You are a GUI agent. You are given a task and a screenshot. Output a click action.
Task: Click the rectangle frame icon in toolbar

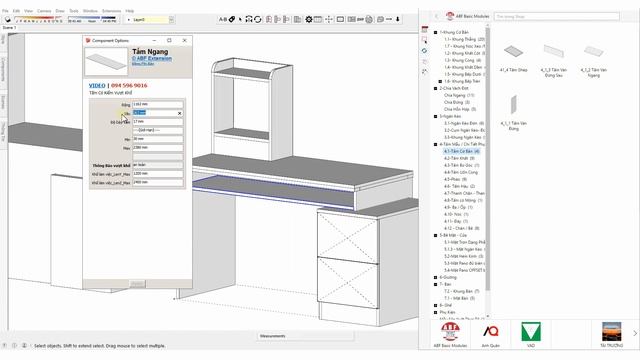[x=340, y=19]
